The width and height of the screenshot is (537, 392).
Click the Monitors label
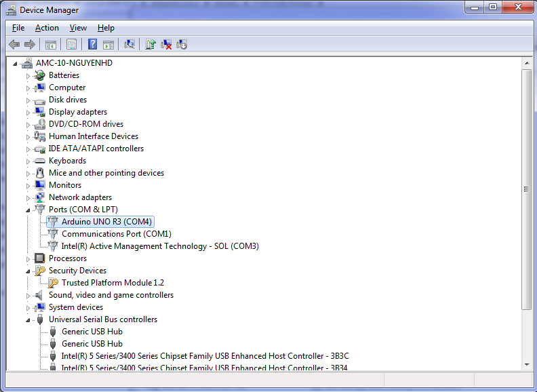(65, 185)
